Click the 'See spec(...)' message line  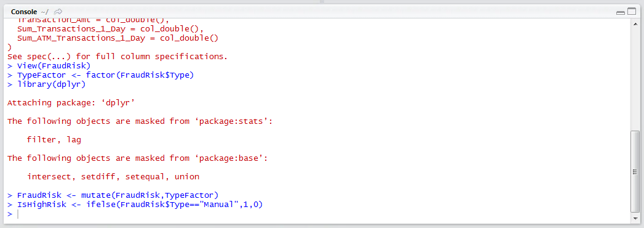pyautogui.click(x=117, y=56)
